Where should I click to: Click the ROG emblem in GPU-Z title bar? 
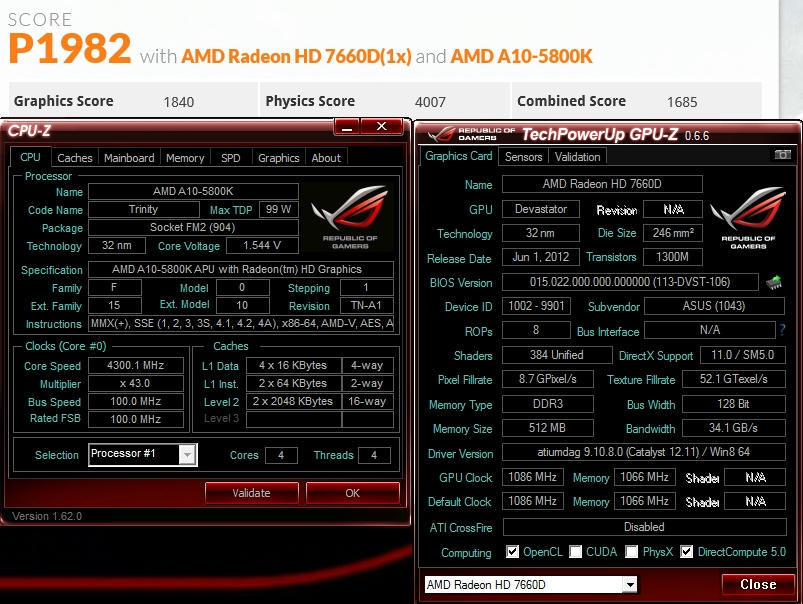440,134
